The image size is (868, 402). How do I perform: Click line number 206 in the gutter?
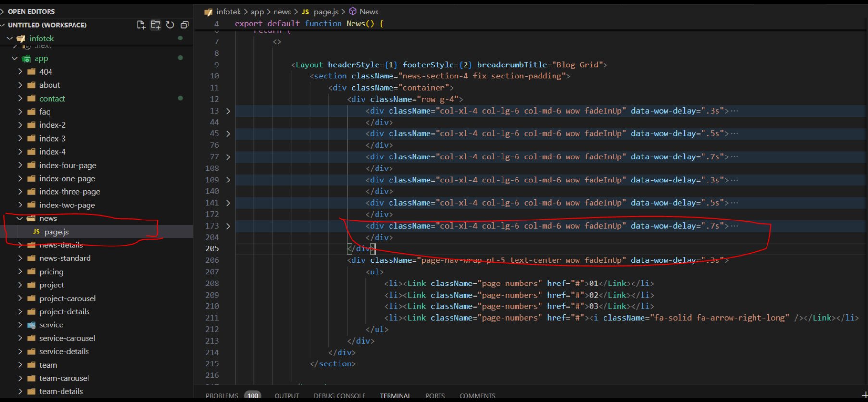(212, 260)
